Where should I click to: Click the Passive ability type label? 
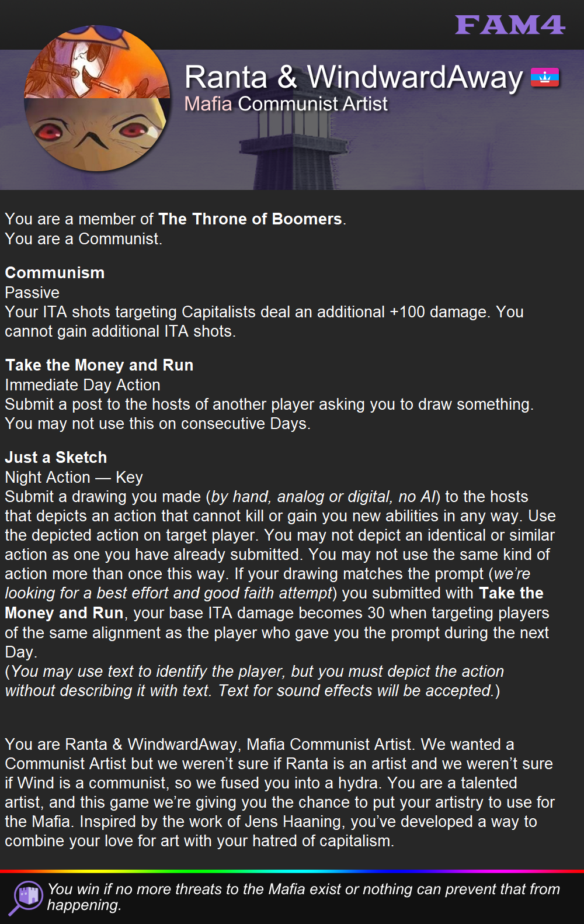pyautogui.click(x=32, y=293)
